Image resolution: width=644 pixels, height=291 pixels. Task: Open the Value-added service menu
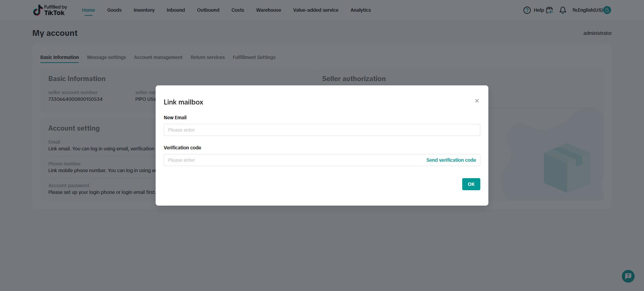pyautogui.click(x=316, y=10)
